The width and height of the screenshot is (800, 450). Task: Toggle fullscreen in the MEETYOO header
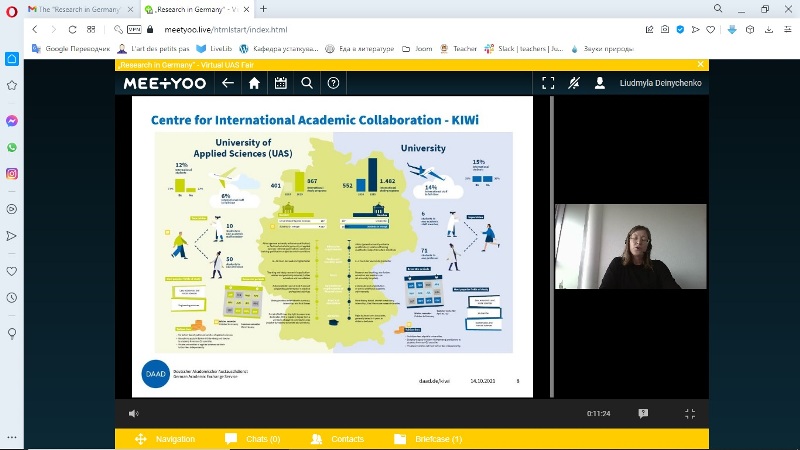(x=547, y=83)
